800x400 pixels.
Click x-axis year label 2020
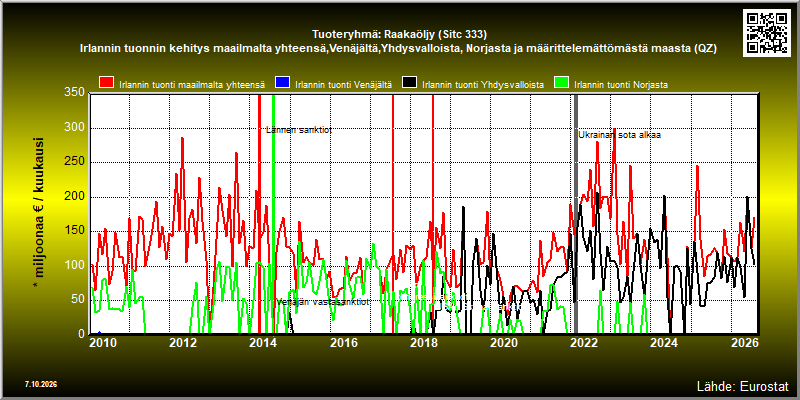(x=504, y=342)
